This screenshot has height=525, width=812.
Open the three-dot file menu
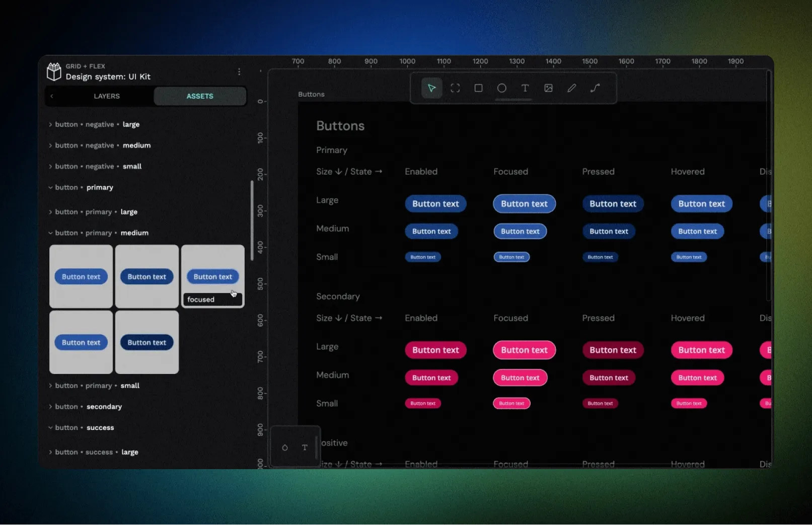tap(239, 72)
